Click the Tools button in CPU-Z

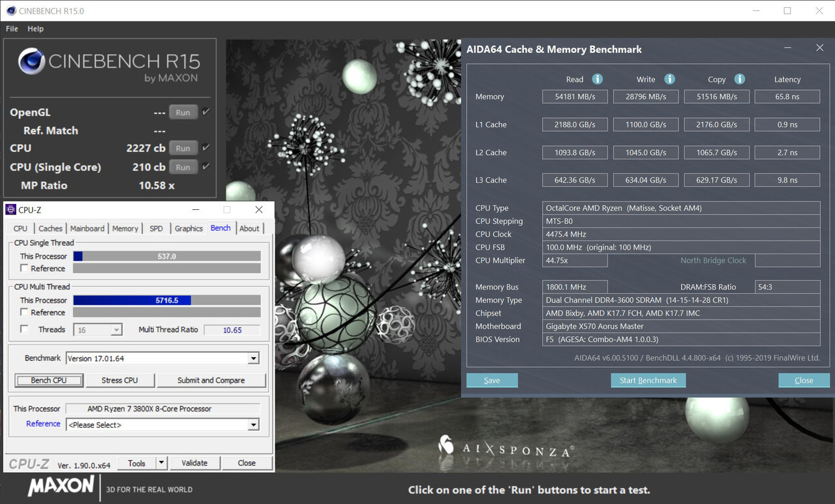137,463
